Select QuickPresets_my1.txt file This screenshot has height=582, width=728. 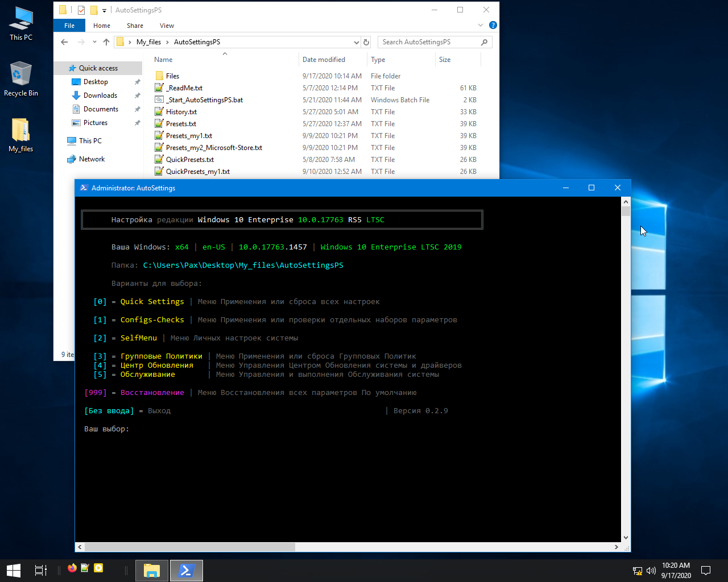[x=198, y=172]
